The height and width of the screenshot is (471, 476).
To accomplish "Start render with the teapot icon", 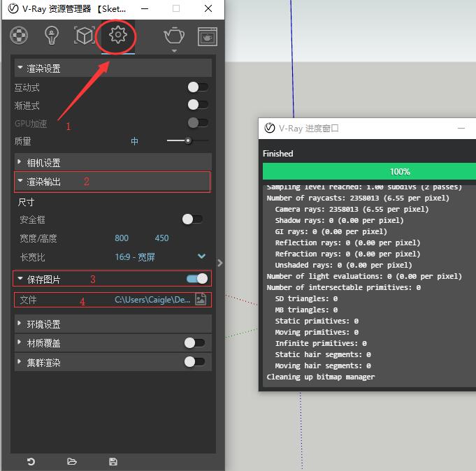I will [174, 36].
